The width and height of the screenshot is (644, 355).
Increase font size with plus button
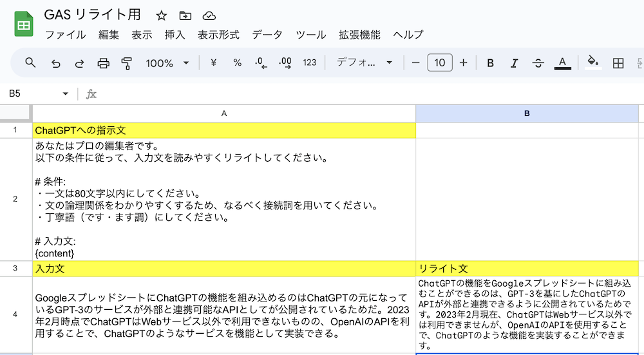(x=463, y=62)
